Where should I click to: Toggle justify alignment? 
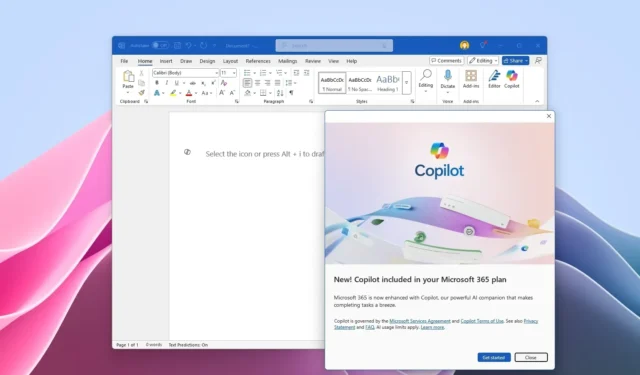coord(278,83)
